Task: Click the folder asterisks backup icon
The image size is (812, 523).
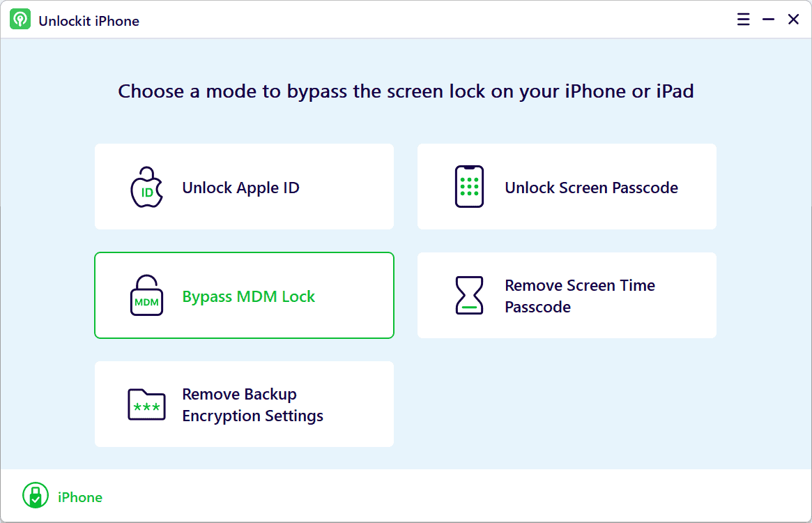Action: click(x=146, y=404)
